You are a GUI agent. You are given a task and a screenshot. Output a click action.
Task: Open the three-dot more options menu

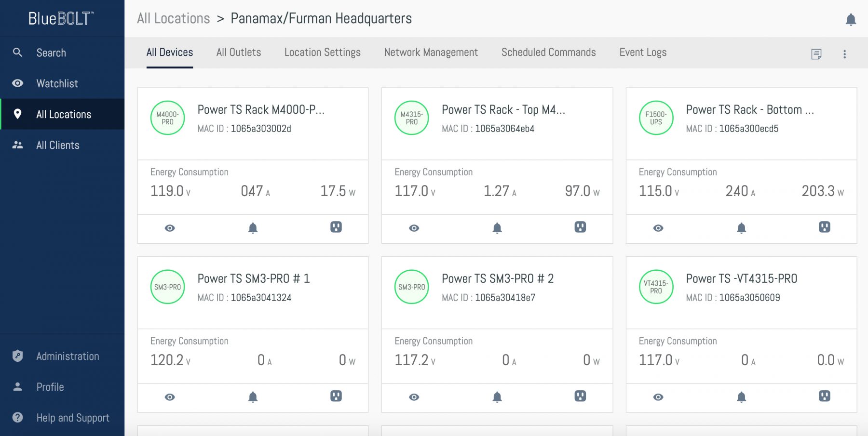tap(844, 54)
